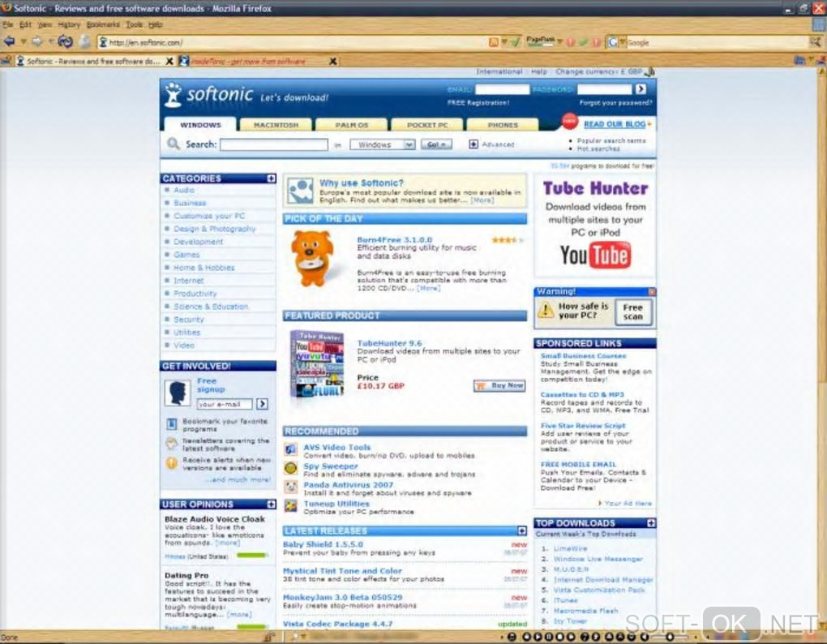Submit login with the arrow button
The width and height of the screenshot is (827, 644).
641,89
